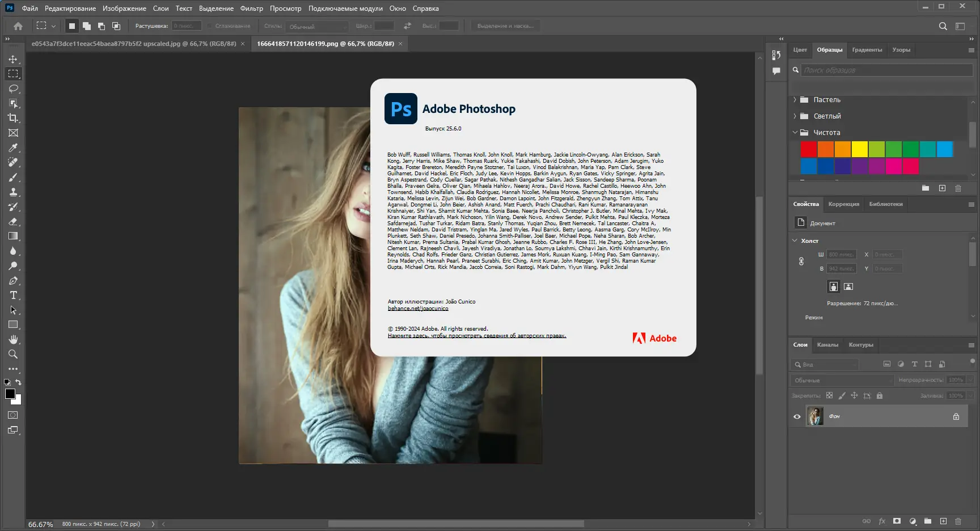
Task: Click the red swatch in Образцы
Action: click(808, 149)
